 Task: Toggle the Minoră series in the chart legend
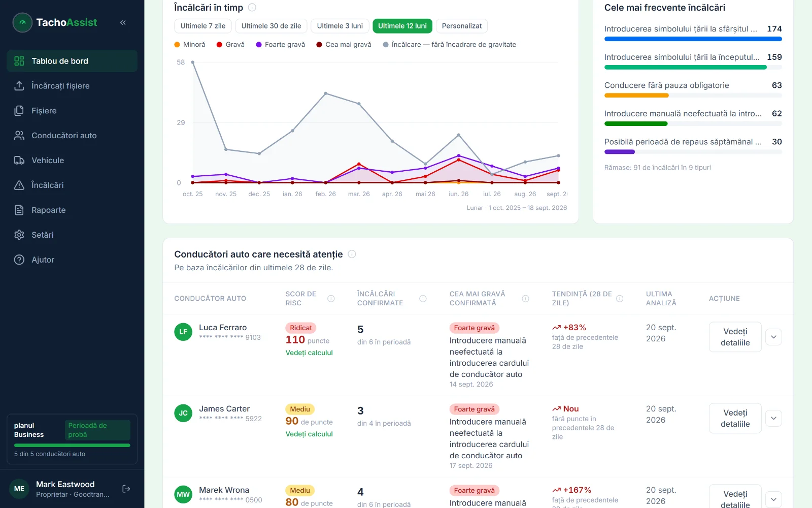point(190,45)
